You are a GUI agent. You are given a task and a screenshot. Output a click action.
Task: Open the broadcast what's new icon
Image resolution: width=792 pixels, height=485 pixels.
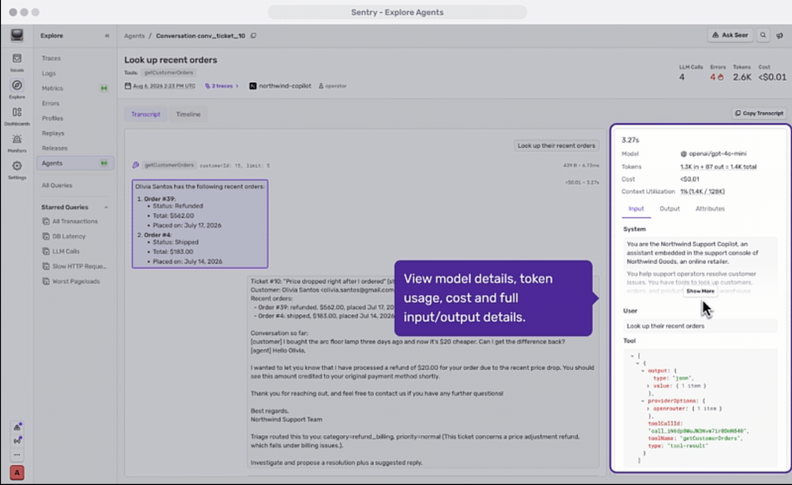click(x=17, y=440)
